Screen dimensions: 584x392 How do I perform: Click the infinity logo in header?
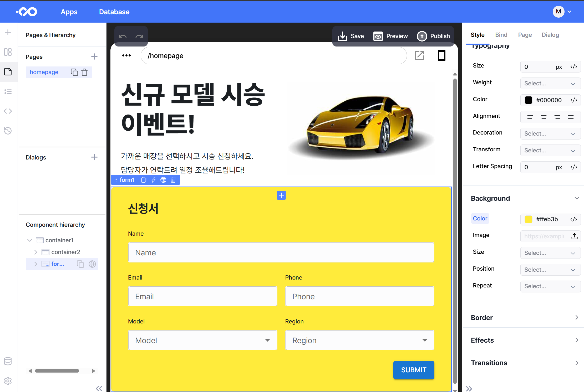pyautogui.click(x=26, y=12)
